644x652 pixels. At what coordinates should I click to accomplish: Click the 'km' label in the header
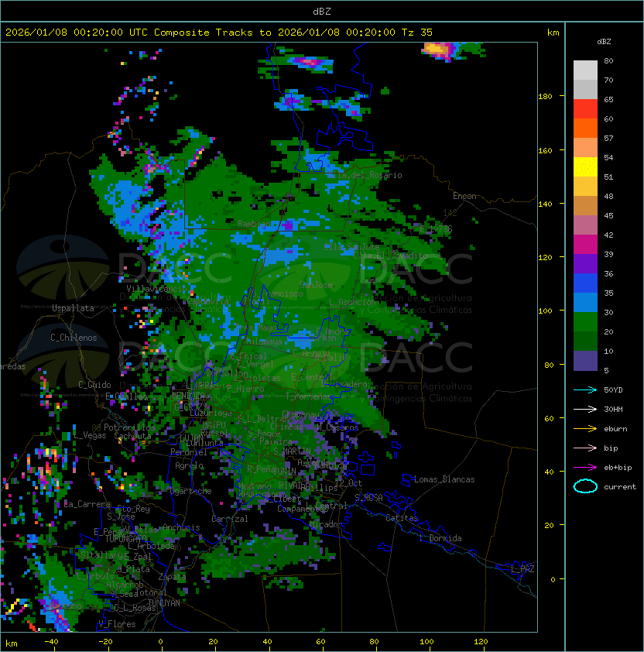[x=553, y=33]
